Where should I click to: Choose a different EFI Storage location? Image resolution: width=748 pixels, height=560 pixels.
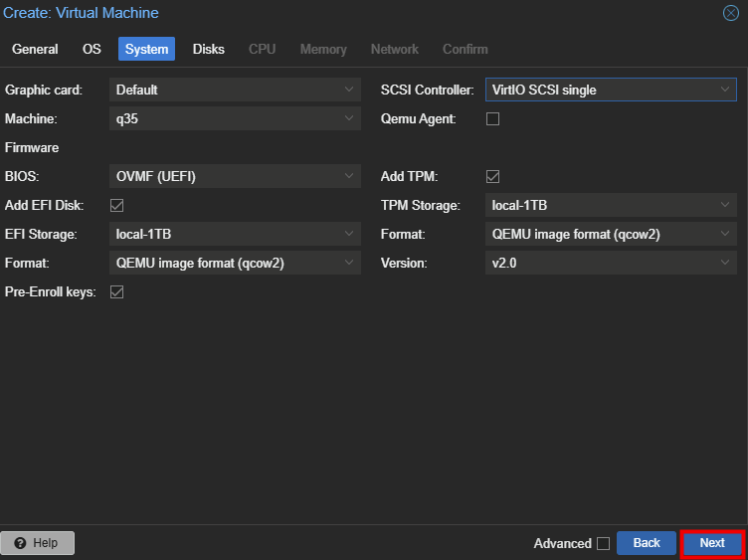pyautogui.click(x=235, y=234)
